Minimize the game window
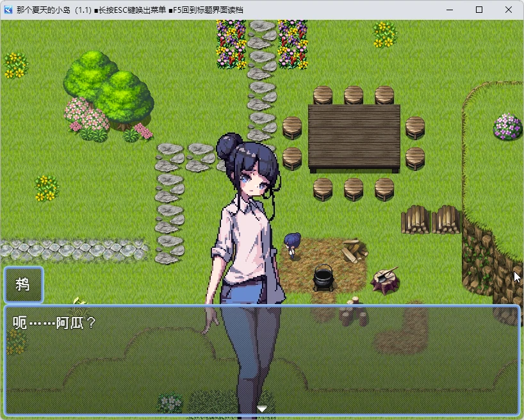 [x=449, y=10]
